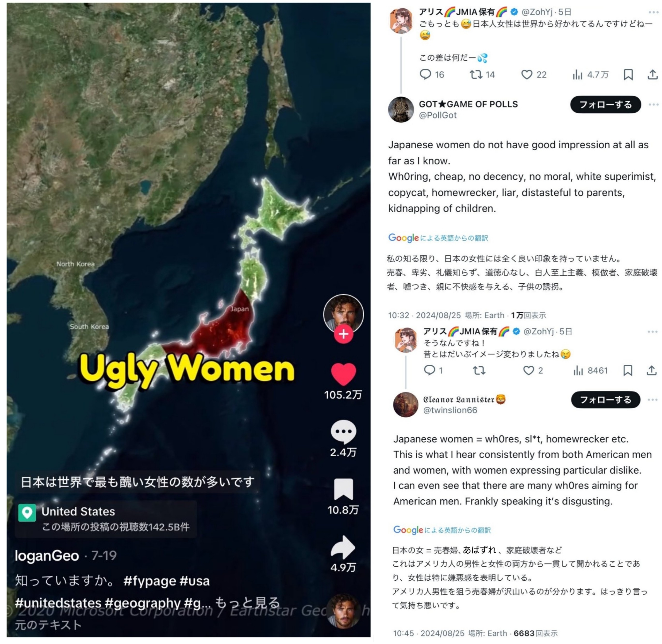Follow @twinslion66 with フォローする button

point(605,400)
